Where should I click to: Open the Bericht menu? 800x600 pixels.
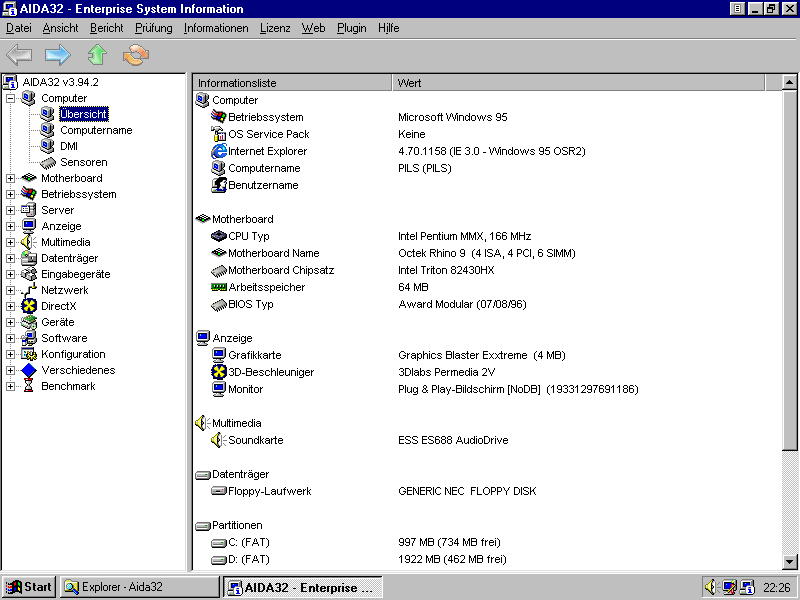107,28
